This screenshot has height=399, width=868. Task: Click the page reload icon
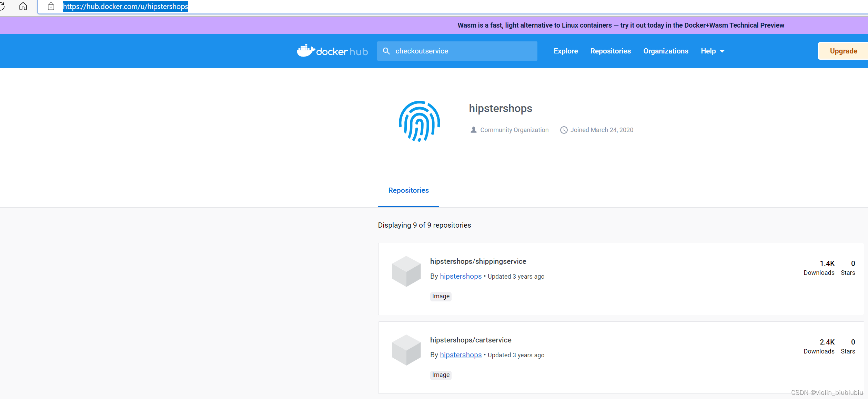[3, 6]
